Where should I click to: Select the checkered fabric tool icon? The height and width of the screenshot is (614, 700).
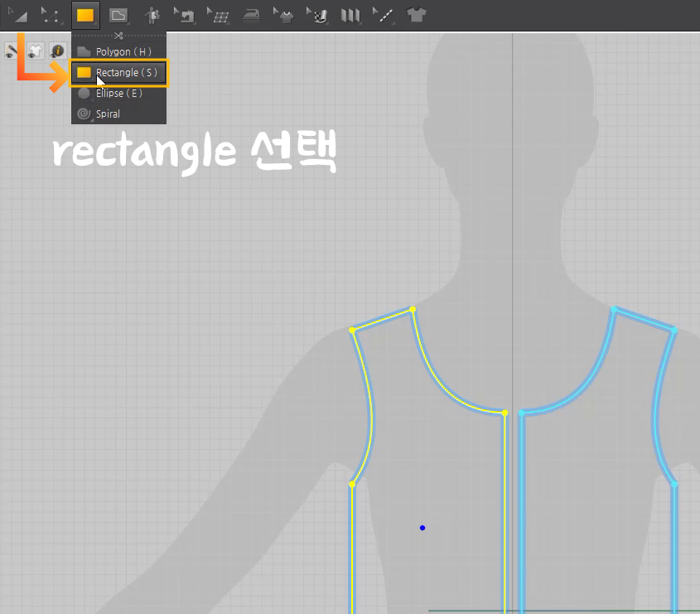tap(317, 16)
